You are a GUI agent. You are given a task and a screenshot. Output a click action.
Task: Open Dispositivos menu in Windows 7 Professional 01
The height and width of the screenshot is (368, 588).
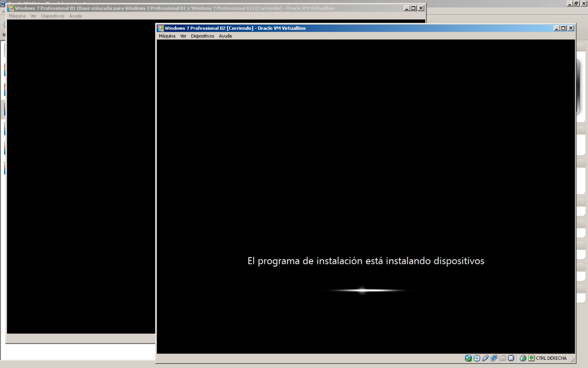pos(53,16)
